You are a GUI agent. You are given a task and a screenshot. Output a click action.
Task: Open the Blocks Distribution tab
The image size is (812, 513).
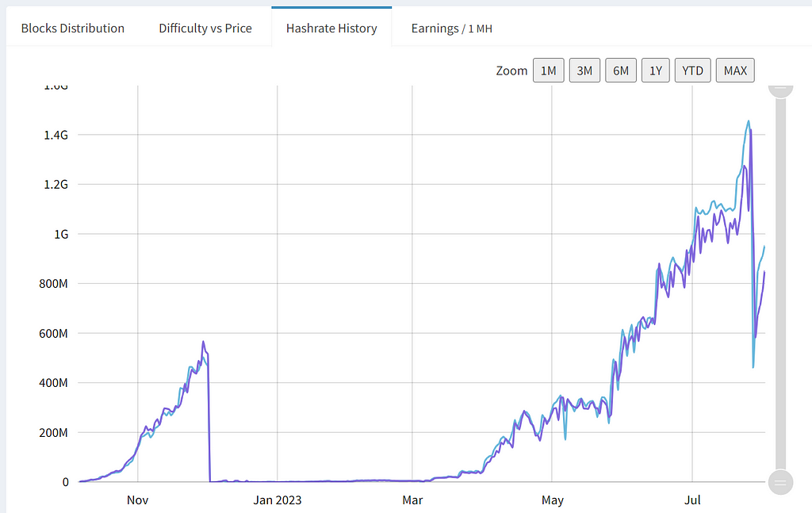click(72, 29)
